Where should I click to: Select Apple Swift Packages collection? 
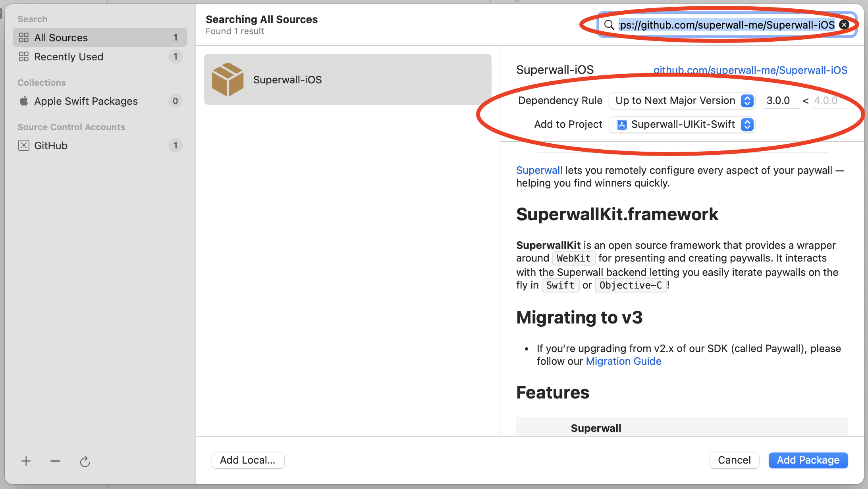(x=86, y=101)
